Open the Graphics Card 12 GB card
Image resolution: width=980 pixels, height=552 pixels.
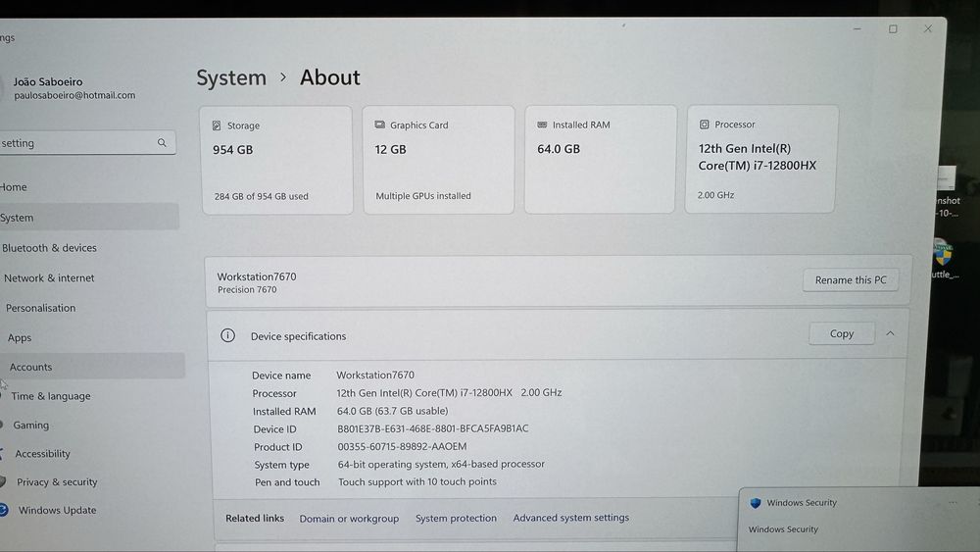[x=439, y=160]
